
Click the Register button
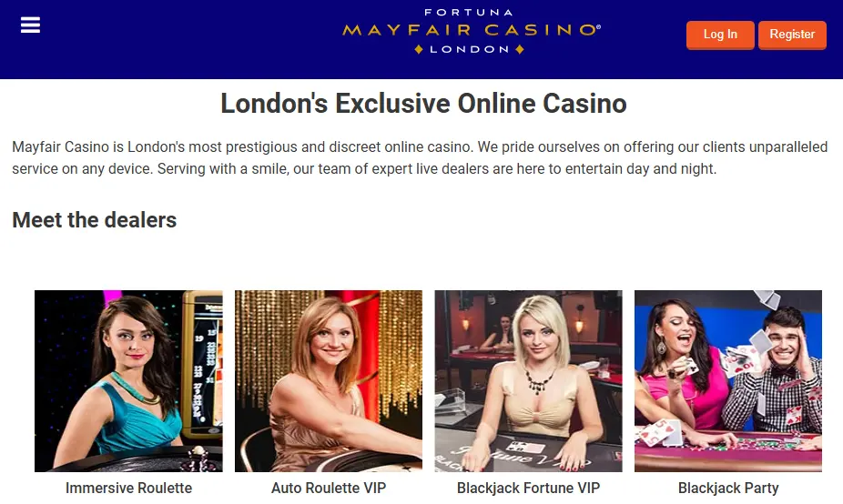[x=792, y=35]
